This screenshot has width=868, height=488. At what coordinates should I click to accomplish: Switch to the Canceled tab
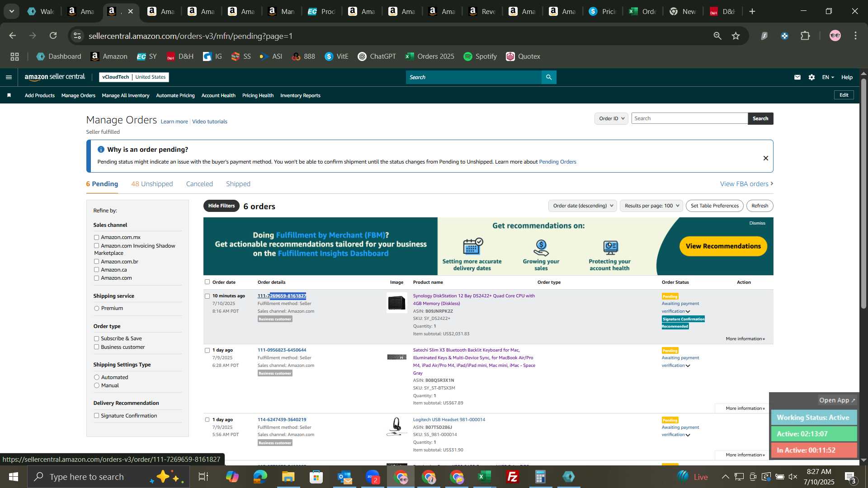[x=199, y=184]
